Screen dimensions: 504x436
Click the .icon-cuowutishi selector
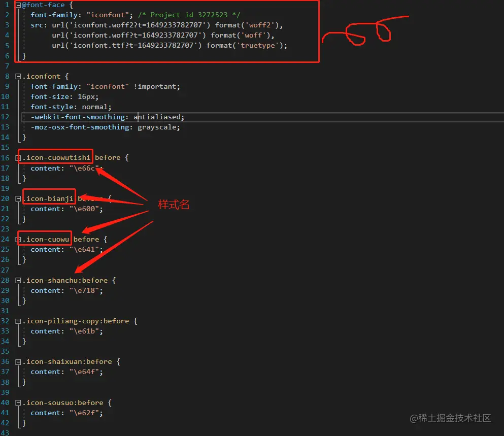point(56,157)
